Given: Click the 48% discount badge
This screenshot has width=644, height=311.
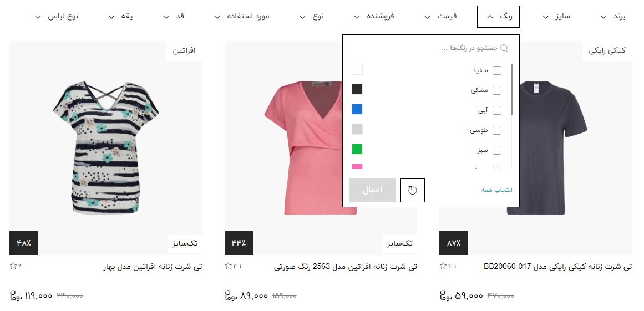Looking at the screenshot, I should tap(24, 243).
